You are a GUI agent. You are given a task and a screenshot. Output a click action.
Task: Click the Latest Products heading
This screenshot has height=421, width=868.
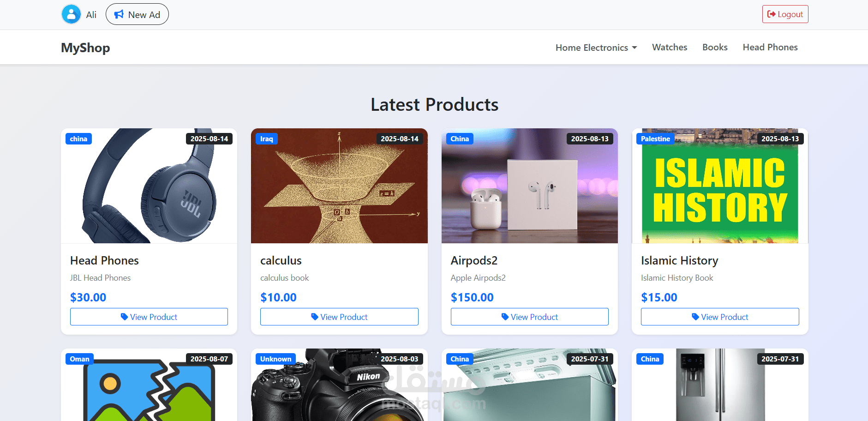[x=435, y=105]
